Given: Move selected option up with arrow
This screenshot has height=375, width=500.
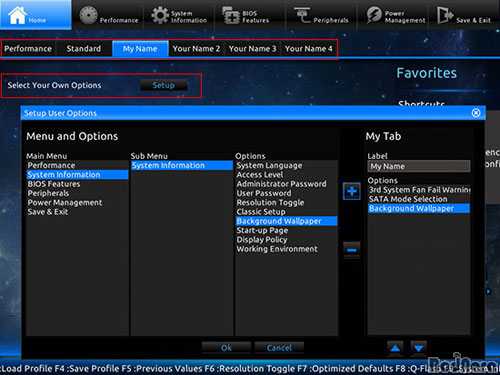Looking at the screenshot, I should click(395, 349).
